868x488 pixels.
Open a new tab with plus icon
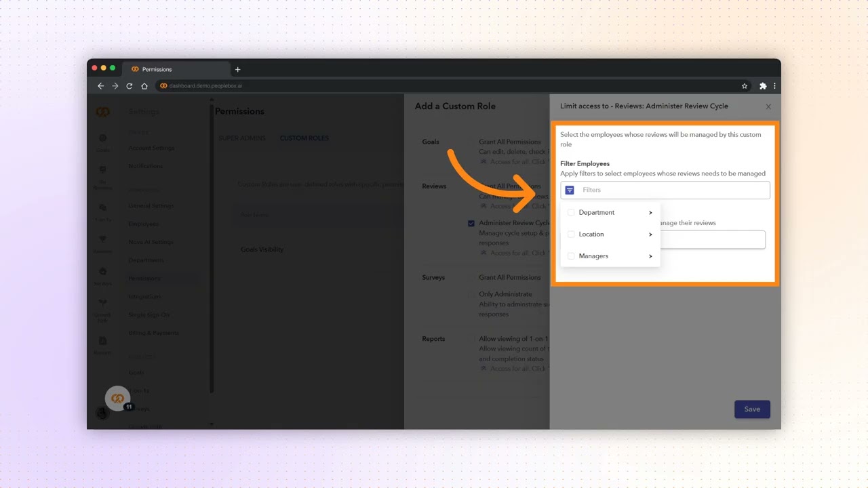(x=237, y=69)
